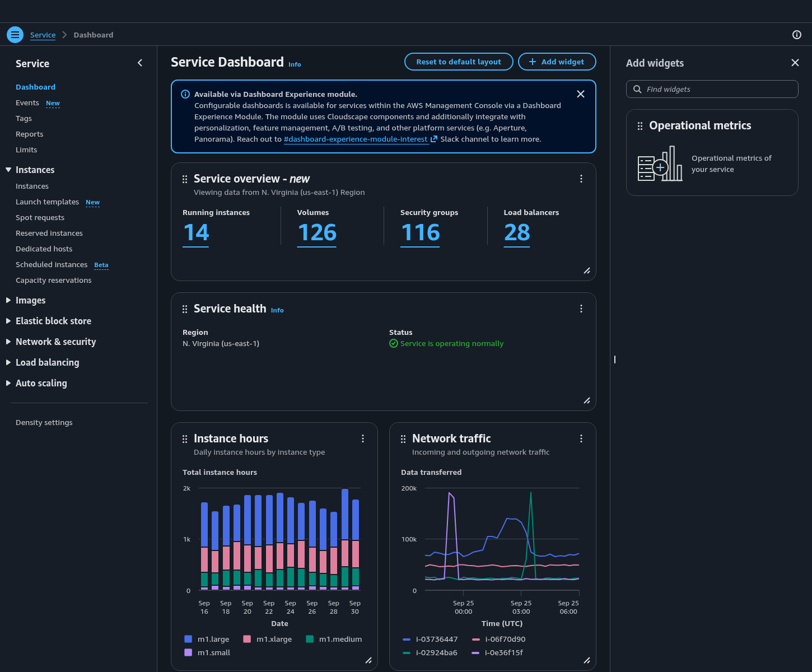Open Info link beside Service health
This screenshot has height=672, width=812.
pos(277,310)
